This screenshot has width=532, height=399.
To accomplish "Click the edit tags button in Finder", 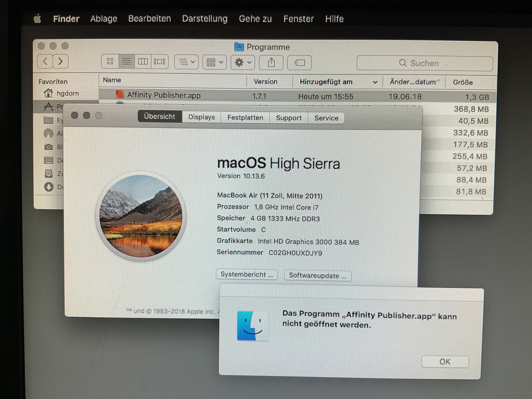I will coord(299,63).
